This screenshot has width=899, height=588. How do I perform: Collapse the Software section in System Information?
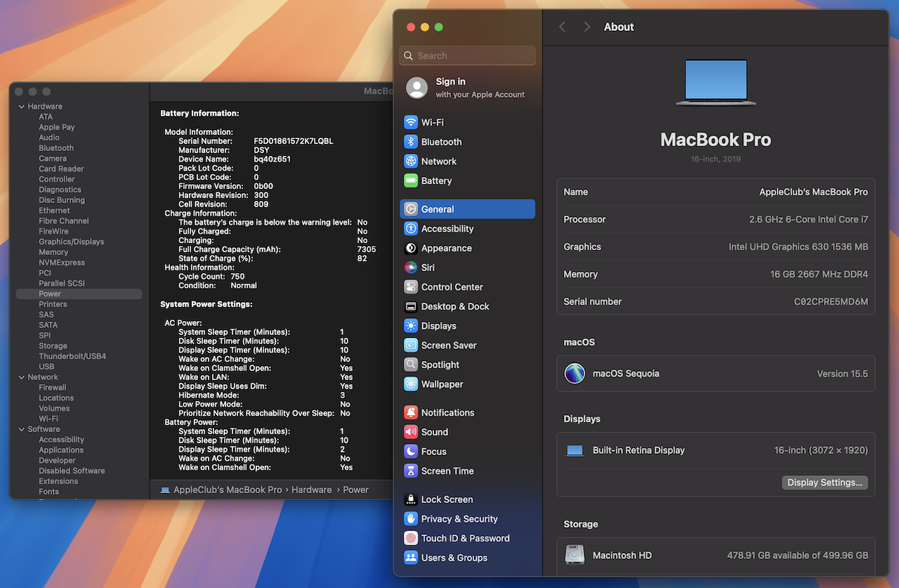[22, 429]
